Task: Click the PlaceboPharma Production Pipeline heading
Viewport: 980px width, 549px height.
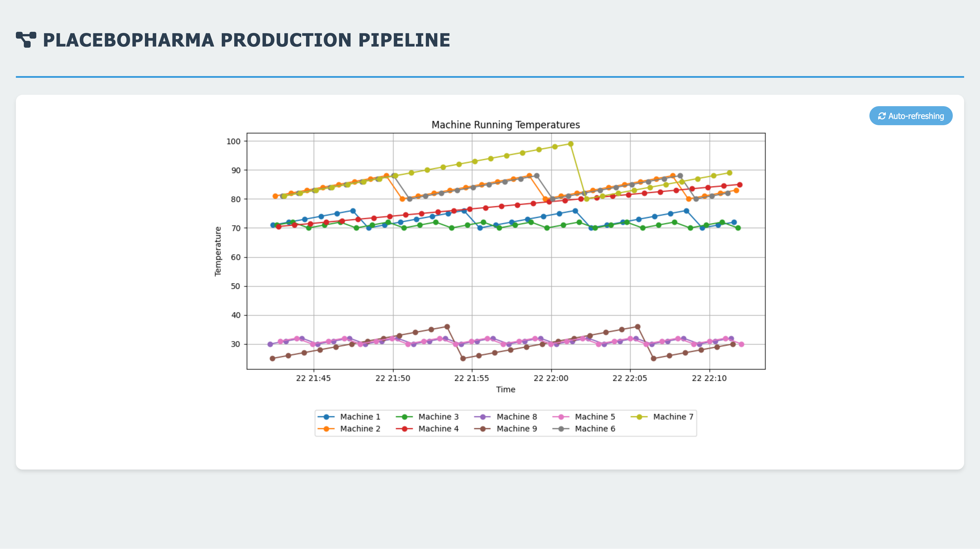Action: pyautogui.click(x=246, y=40)
